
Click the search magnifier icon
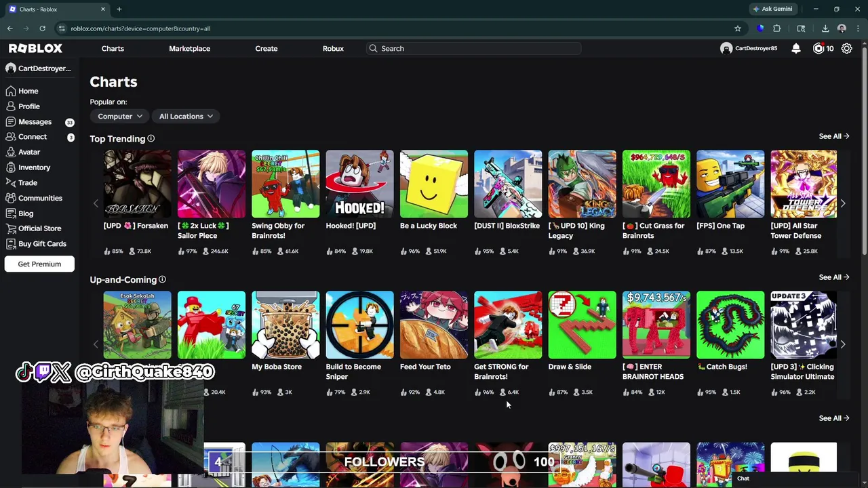point(373,48)
